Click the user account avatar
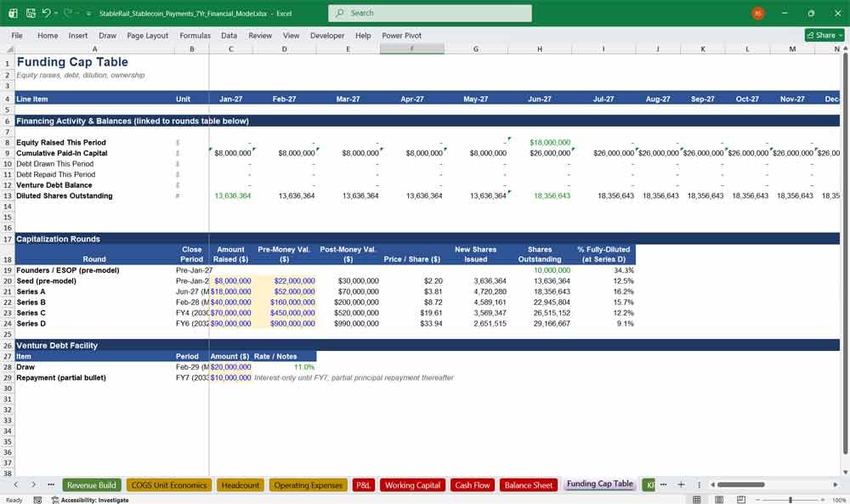This screenshot has height=504, width=850. [758, 13]
